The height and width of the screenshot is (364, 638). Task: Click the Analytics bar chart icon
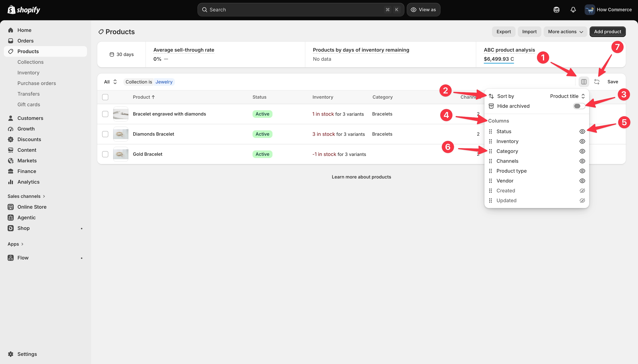[10, 182]
